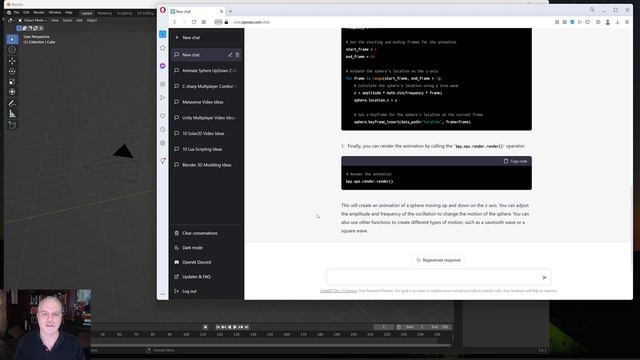The width and height of the screenshot is (640, 360).
Task: Open a new browser tab with plus
Action: click(230, 11)
